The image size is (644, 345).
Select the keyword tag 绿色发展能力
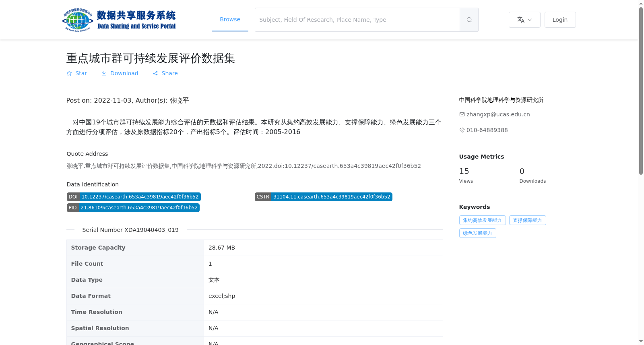(477, 233)
